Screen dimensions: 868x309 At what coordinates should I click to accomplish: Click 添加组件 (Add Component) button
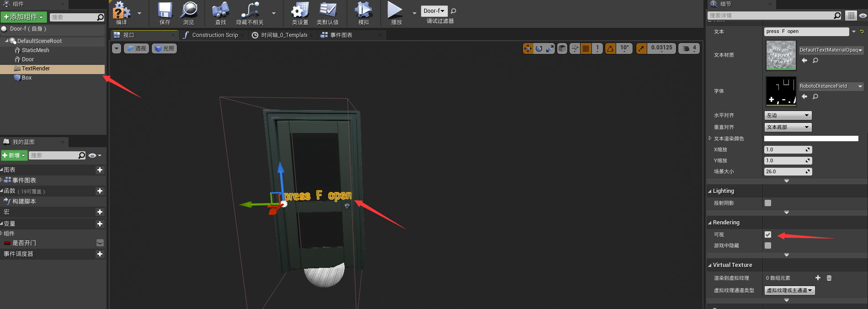[24, 17]
